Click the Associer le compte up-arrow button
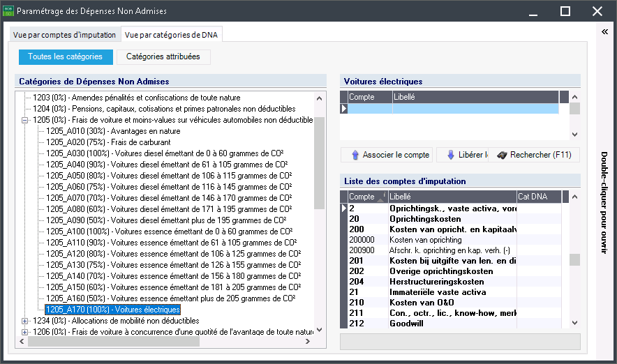 click(x=386, y=155)
